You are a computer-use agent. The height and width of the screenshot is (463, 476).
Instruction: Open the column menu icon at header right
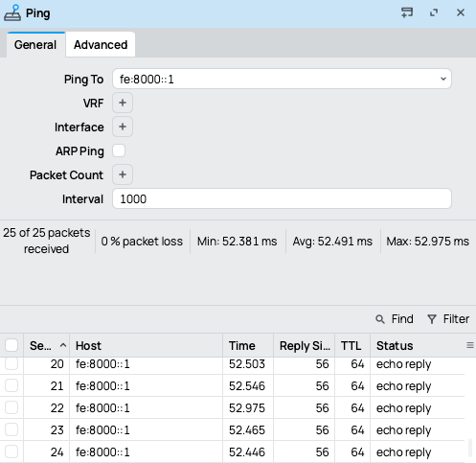470,345
